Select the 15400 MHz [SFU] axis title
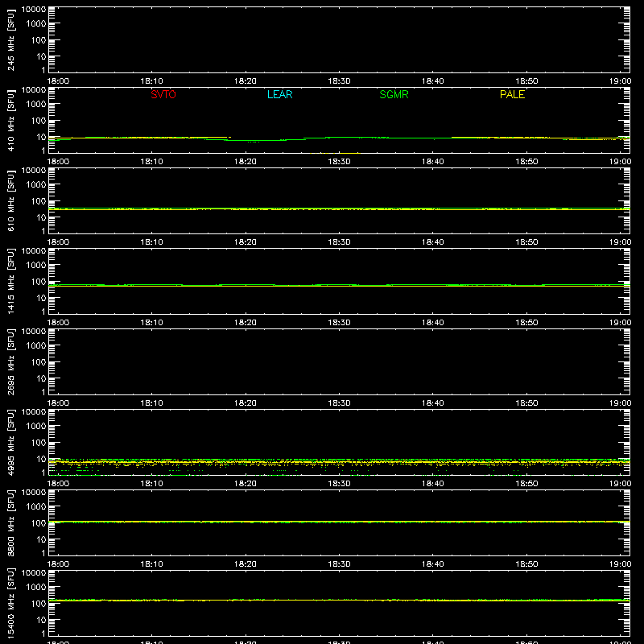This screenshot has height=644, width=644. (x=10, y=603)
